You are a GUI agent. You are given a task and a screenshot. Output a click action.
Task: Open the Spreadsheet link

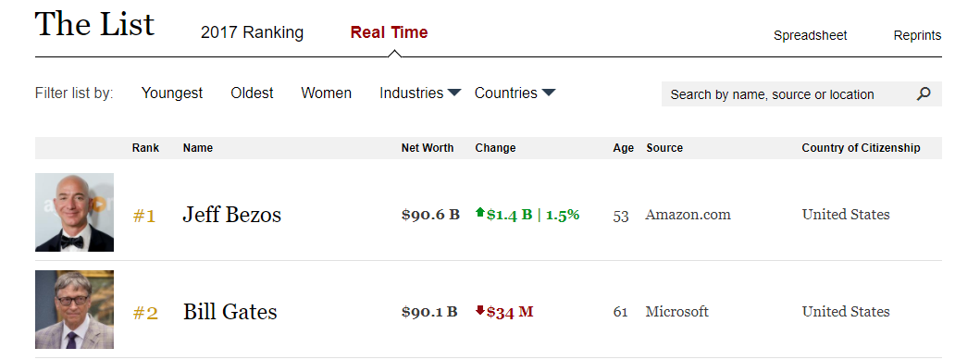pyautogui.click(x=810, y=35)
